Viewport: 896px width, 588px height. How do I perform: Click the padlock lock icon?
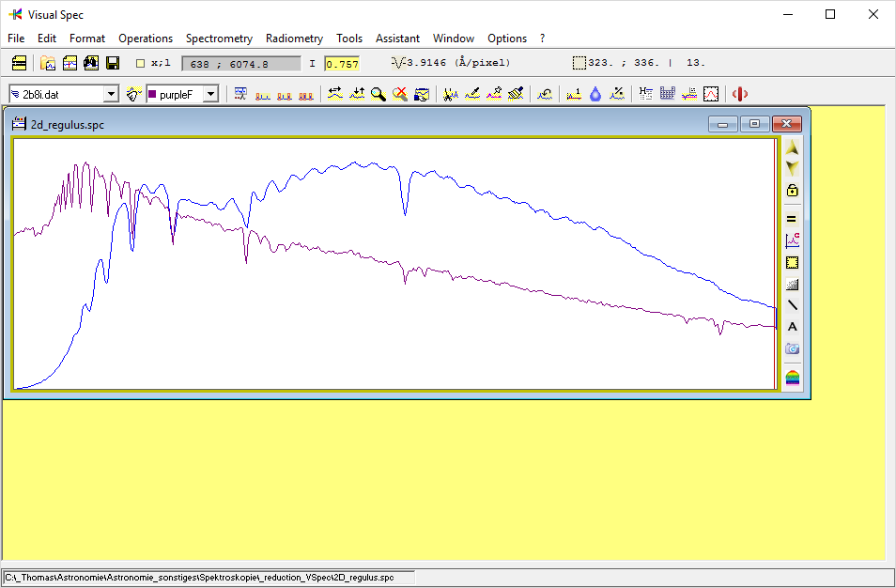[x=793, y=191]
